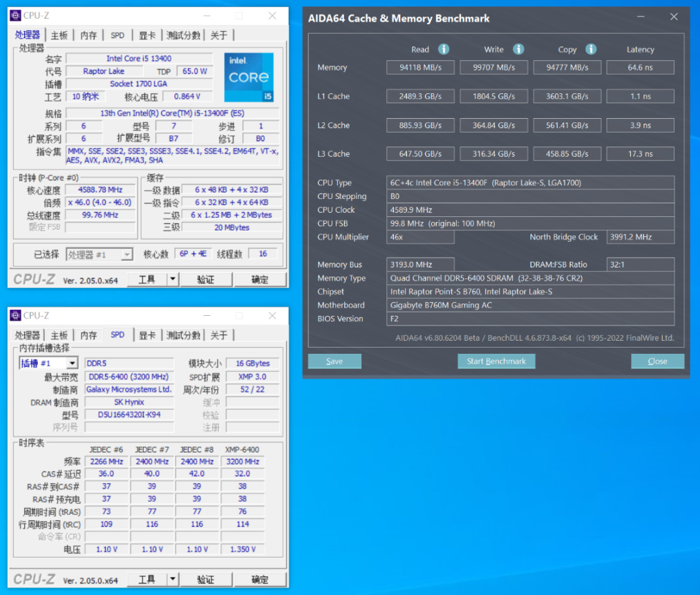The width and height of the screenshot is (700, 595).
Task: Click 确定 button in the SPD window
Action: 260,579
